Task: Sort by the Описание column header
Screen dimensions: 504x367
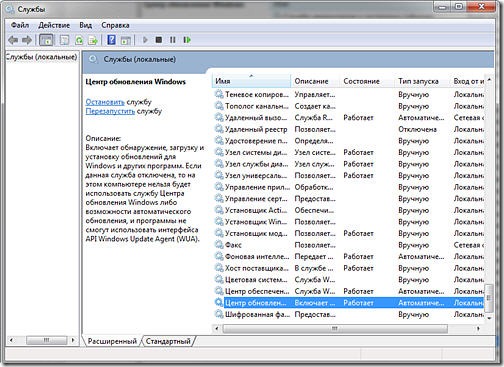Action: (315, 81)
